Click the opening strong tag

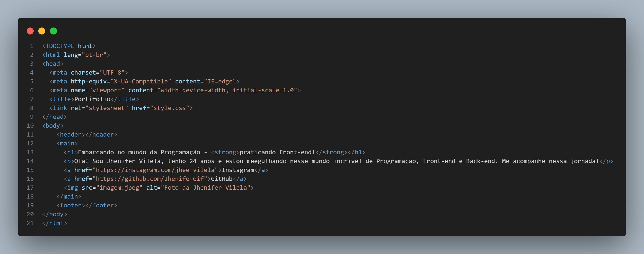tap(225, 152)
